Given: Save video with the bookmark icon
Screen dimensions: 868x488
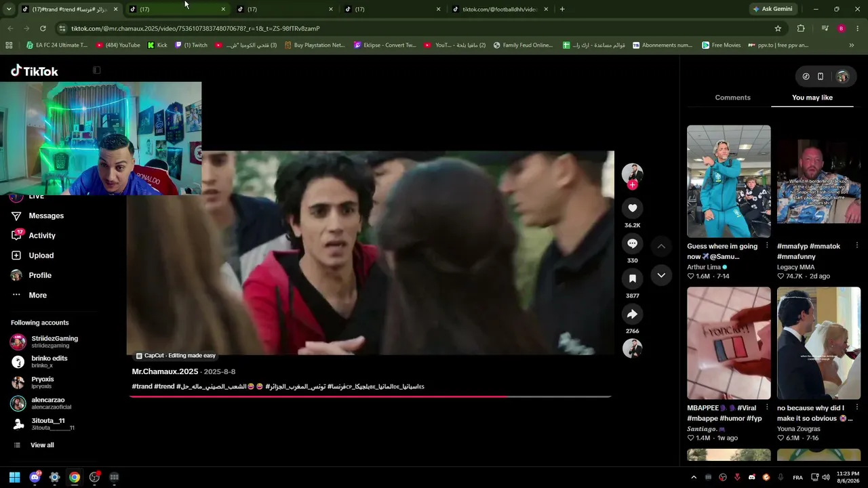Looking at the screenshot, I should pyautogui.click(x=632, y=279).
